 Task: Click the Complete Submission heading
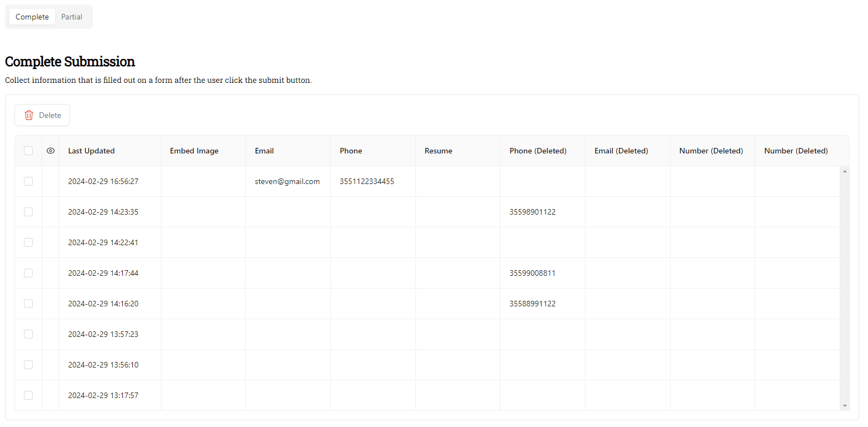pos(70,61)
